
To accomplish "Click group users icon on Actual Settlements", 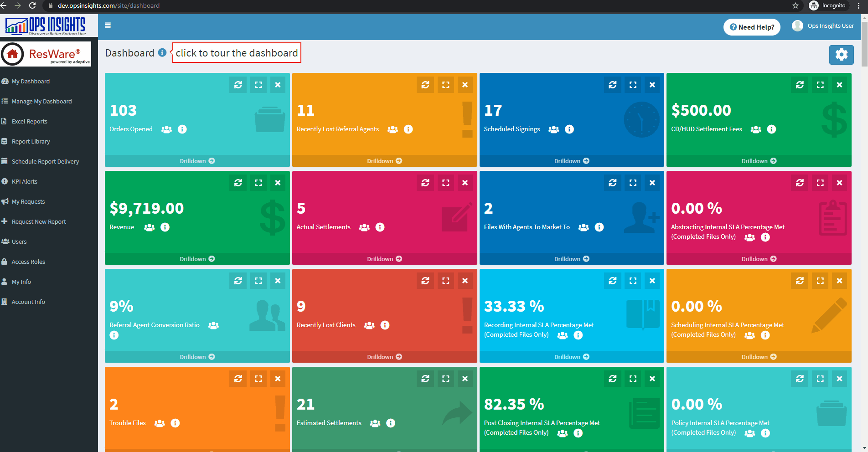I will pyautogui.click(x=364, y=227).
